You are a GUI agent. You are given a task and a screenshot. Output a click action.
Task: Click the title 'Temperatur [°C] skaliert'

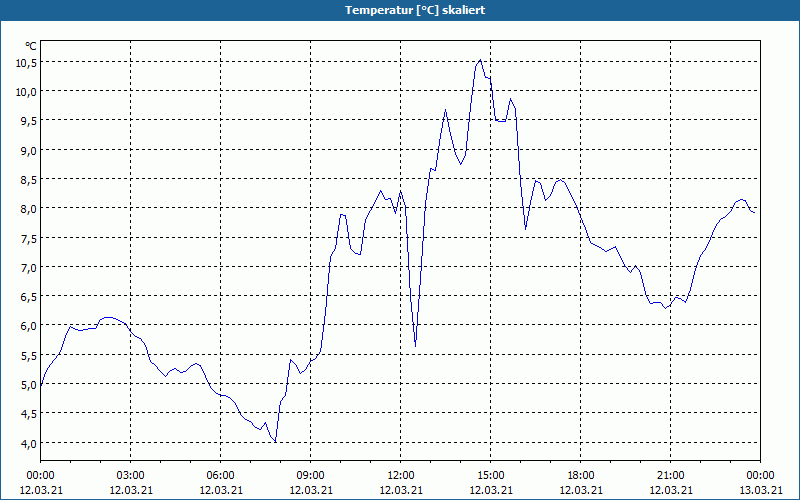pyautogui.click(x=415, y=10)
